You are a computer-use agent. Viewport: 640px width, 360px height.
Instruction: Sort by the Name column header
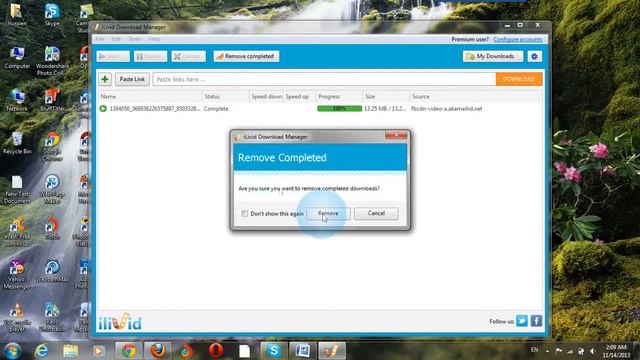pos(150,97)
